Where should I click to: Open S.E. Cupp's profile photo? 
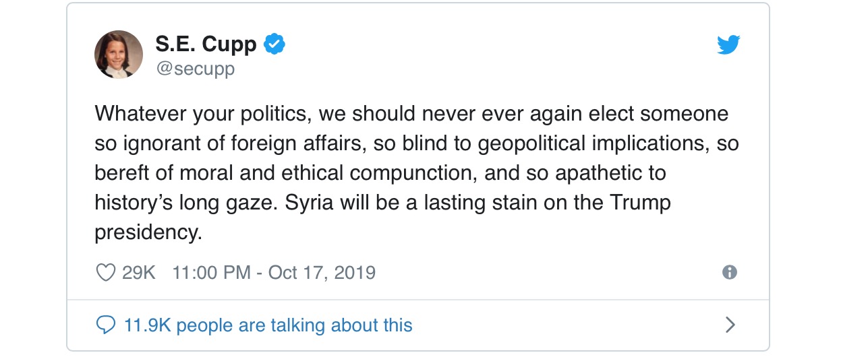click(119, 55)
